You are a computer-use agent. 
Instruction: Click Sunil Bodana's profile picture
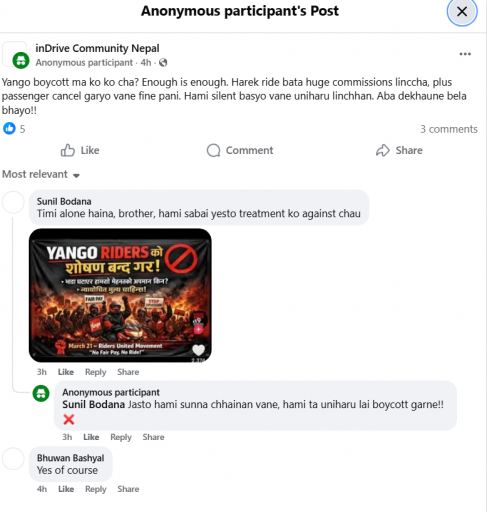[13, 202]
